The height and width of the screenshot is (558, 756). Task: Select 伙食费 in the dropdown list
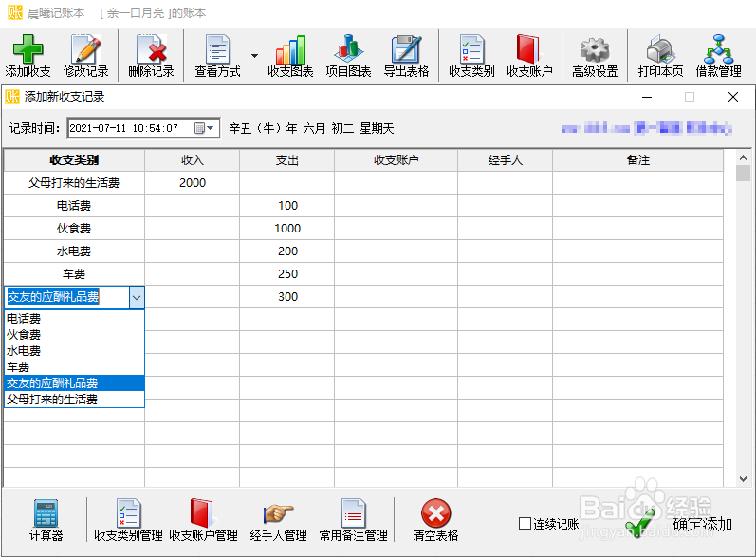[x=74, y=335]
